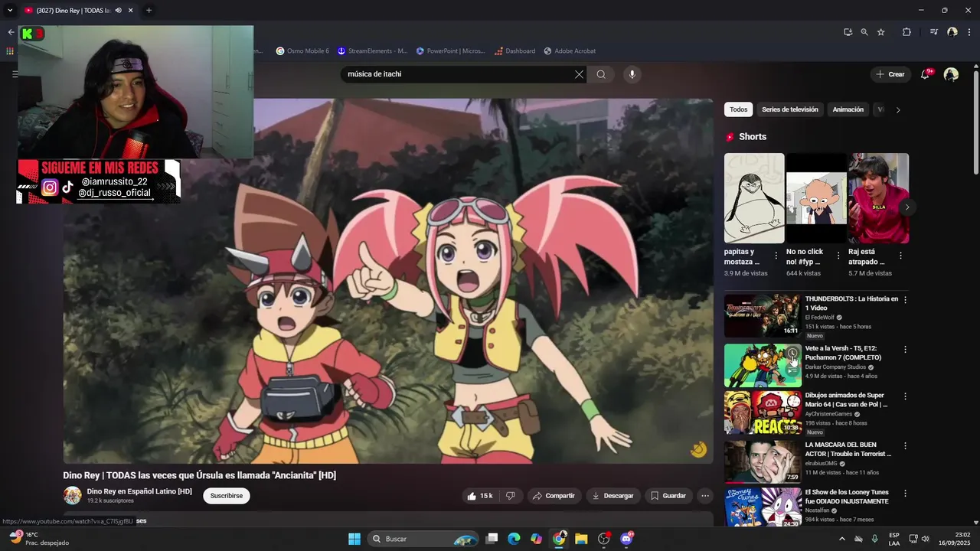980x551 pixels.
Task: Open the Chrome profile avatar
Action: pyautogui.click(x=952, y=32)
